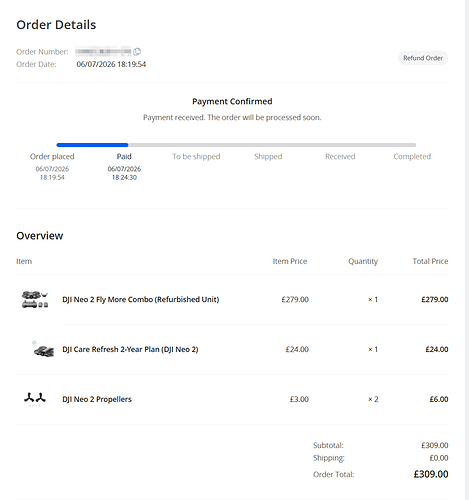Click the Paid progress step
The height and width of the screenshot is (500, 469).
[124, 156]
